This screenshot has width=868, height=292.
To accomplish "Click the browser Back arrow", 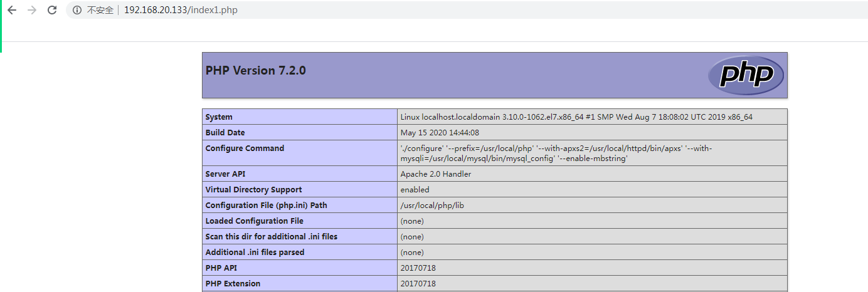I will (x=11, y=10).
